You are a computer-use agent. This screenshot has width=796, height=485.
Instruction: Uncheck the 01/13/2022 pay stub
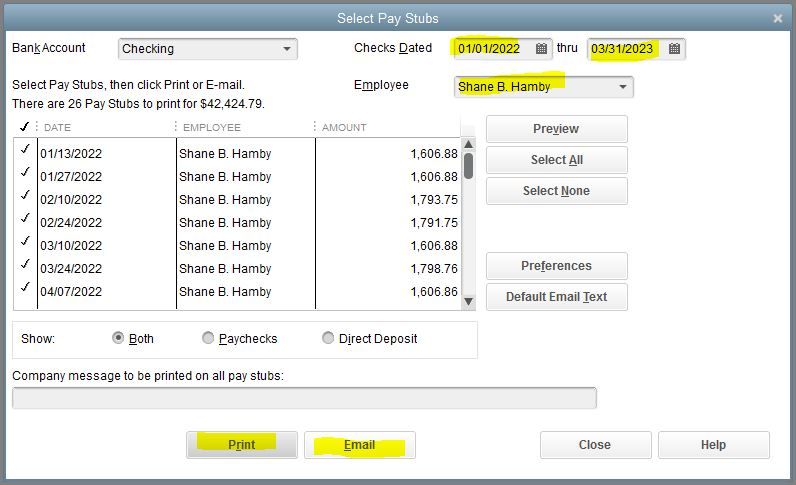25,149
